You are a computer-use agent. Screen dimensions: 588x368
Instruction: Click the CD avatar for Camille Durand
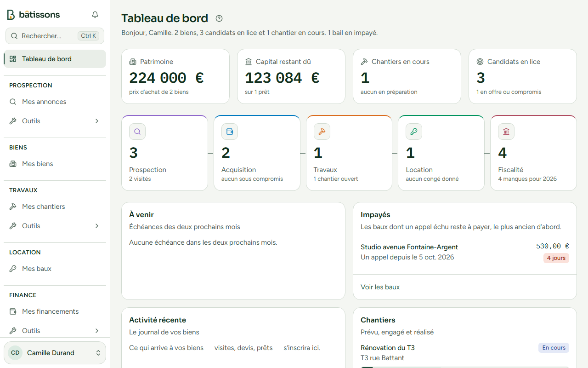pyautogui.click(x=15, y=353)
